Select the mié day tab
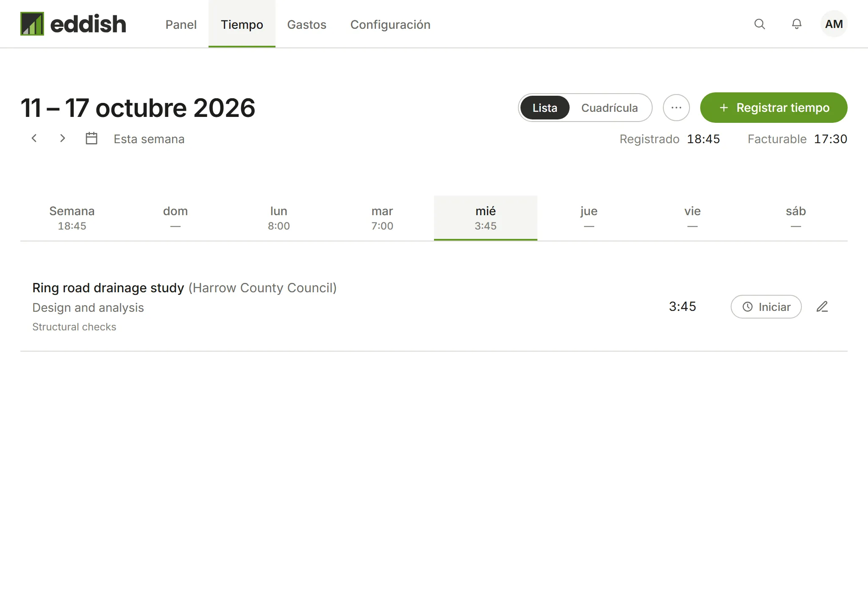This screenshot has height=593, width=868. coord(486,218)
